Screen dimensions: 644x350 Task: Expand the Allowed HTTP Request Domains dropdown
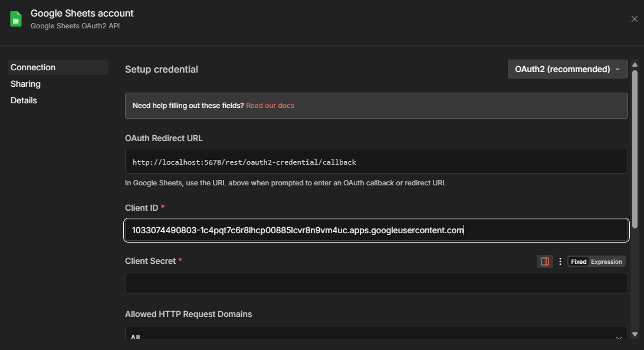pyautogui.click(x=376, y=335)
